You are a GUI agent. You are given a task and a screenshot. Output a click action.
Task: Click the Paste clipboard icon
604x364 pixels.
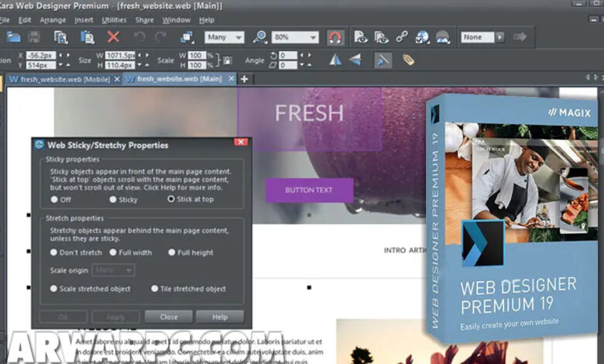(x=88, y=37)
